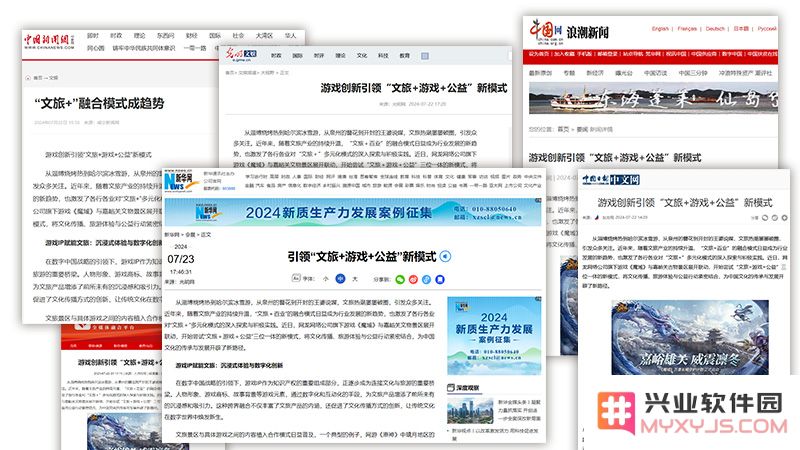Switch China.com.cn to 日本語
Image resolution: width=800 pixels, height=450 pixels.
coord(741,29)
